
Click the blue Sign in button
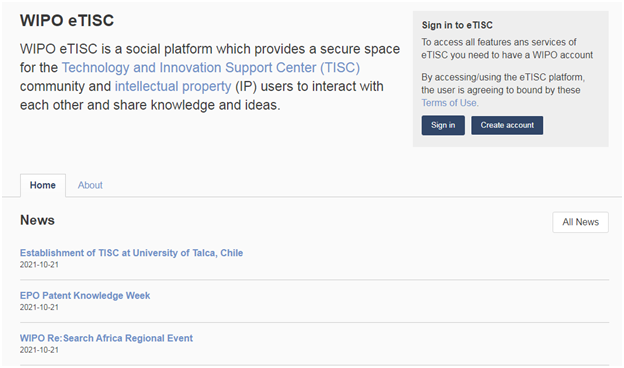click(x=443, y=125)
